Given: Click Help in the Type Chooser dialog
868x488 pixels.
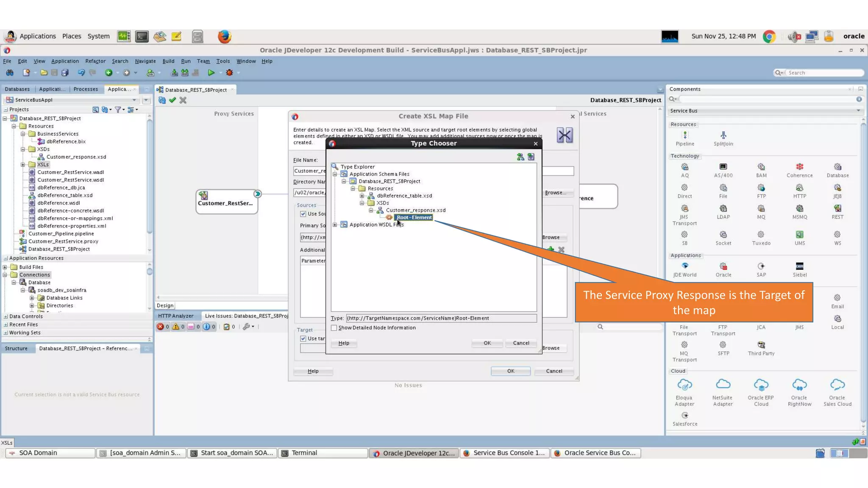Looking at the screenshot, I should point(344,343).
